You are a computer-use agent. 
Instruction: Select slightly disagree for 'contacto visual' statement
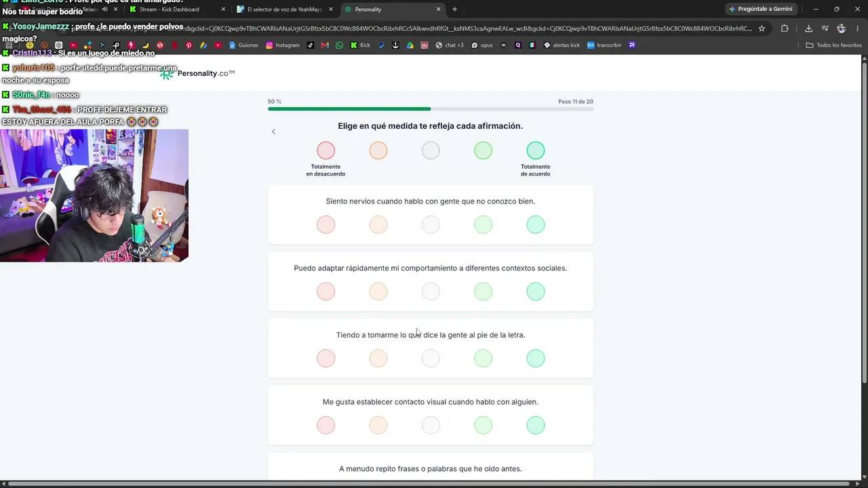(378, 425)
